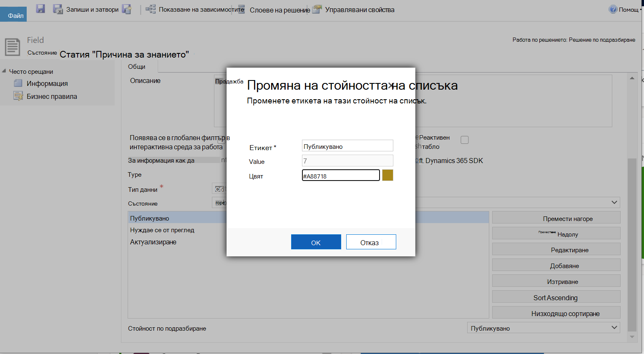The width and height of the screenshot is (644, 354).
Task: Click the Изтриване button
Action: (556, 281)
